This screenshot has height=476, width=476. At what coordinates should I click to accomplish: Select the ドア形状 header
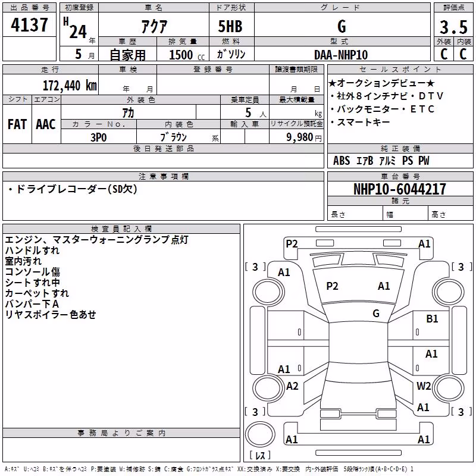pos(231,8)
